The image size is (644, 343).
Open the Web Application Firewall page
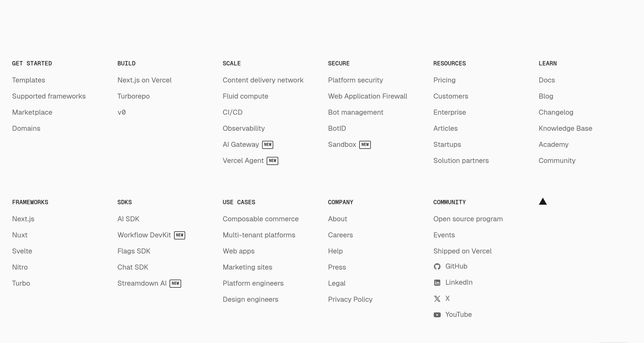coord(368,96)
